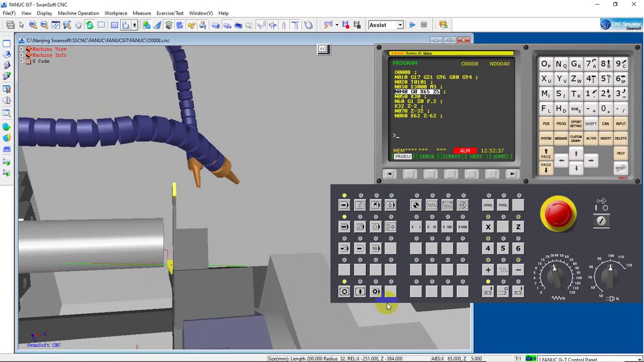
Task: Toggle the X axis select key
Action: 488,227
